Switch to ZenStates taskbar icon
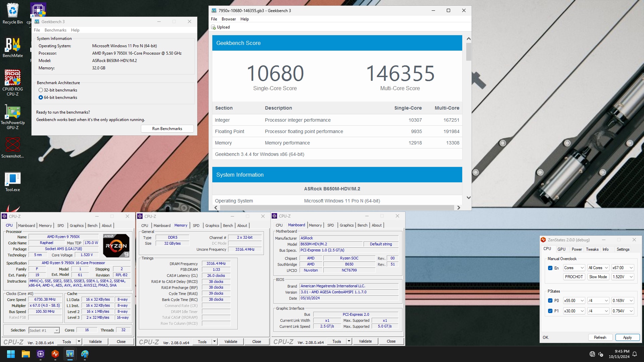 pos(55,354)
